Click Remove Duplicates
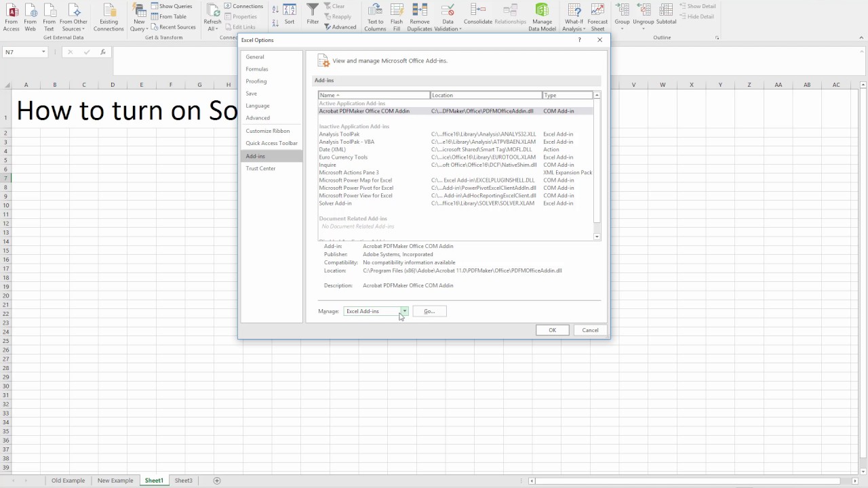Image resolution: width=868 pixels, height=488 pixels. coord(420,17)
